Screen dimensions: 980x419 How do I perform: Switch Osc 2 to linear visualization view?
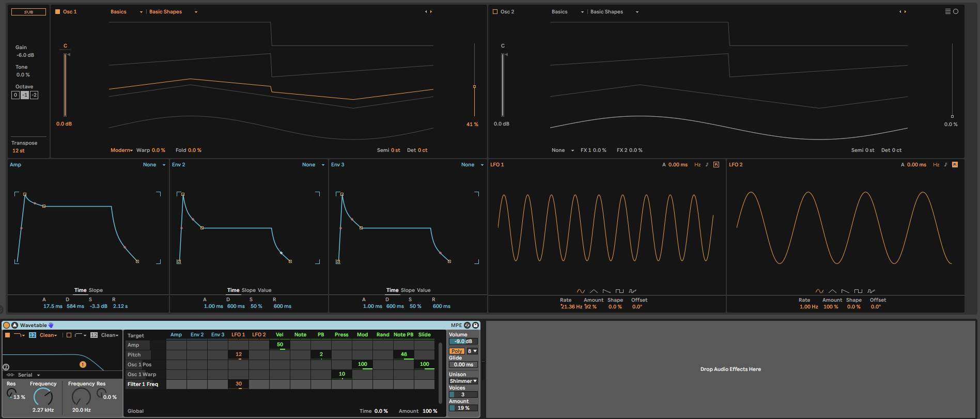click(947, 11)
